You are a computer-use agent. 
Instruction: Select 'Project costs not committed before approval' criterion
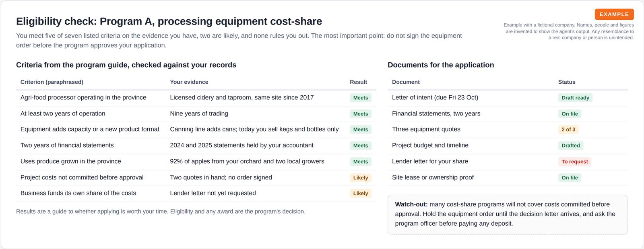click(x=82, y=177)
